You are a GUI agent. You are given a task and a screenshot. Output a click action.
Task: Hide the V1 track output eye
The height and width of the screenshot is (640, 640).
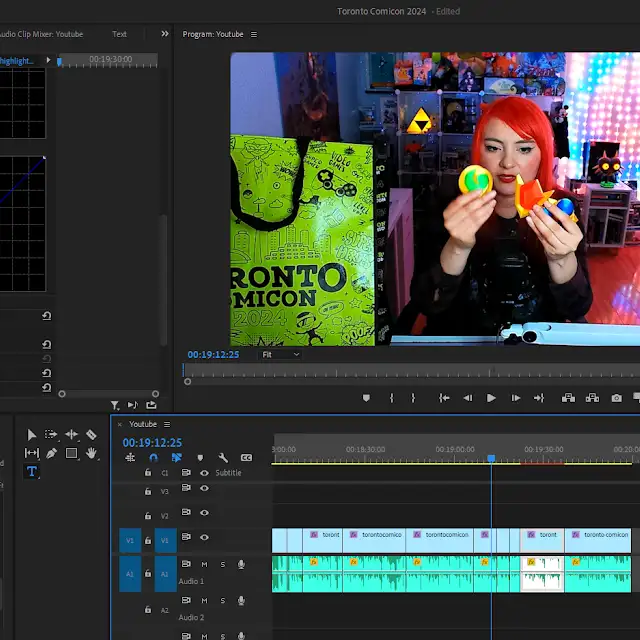tap(204, 538)
